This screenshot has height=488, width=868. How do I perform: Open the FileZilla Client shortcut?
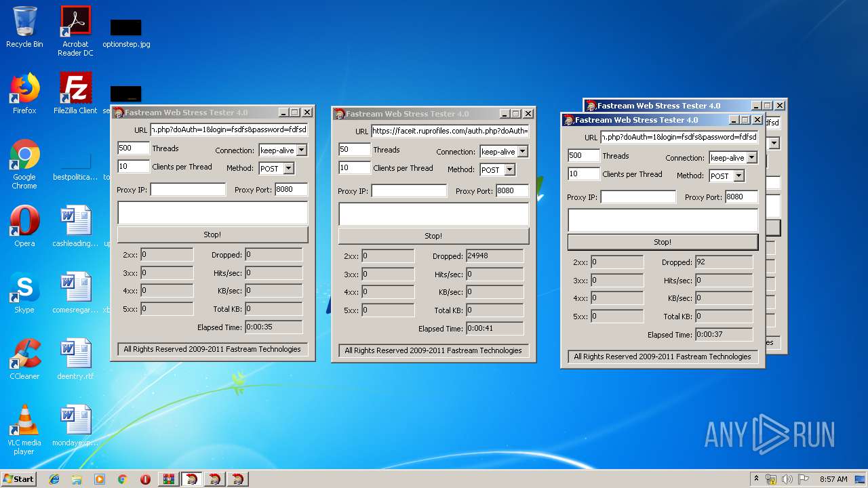[75, 94]
